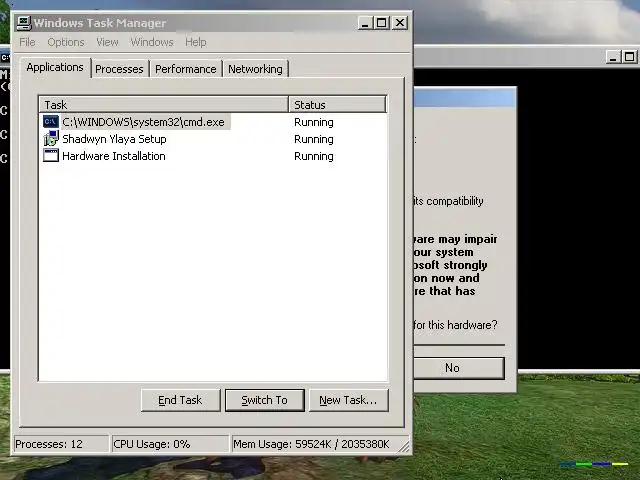
Task: Minimize the Windows Task Manager window
Action: (x=365, y=23)
